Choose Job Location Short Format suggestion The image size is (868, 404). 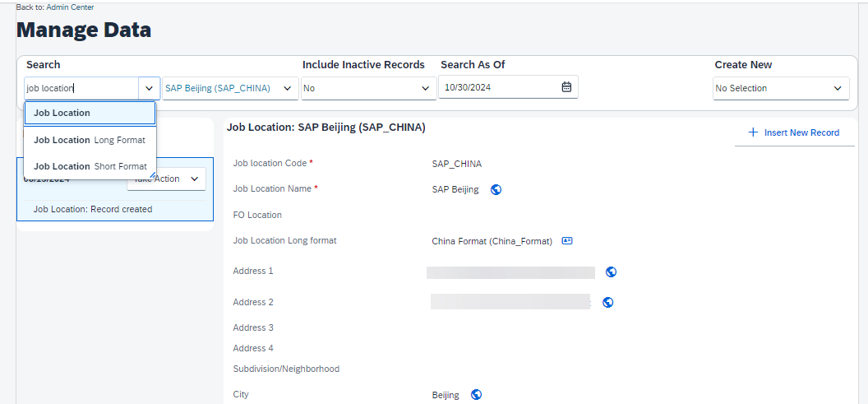(90, 166)
